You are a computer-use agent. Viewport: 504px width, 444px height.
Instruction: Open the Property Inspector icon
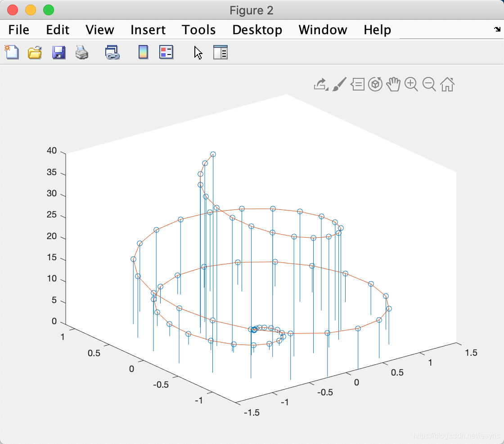click(x=220, y=52)
